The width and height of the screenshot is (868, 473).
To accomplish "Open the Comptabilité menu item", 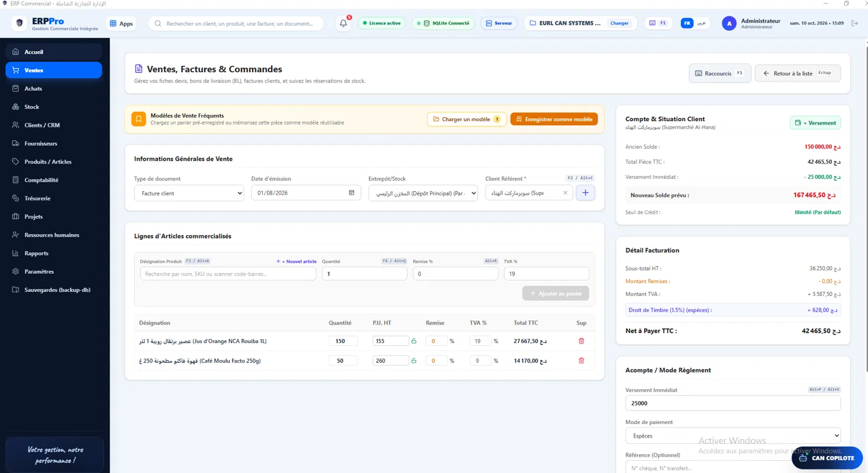I will click(54, 180).
